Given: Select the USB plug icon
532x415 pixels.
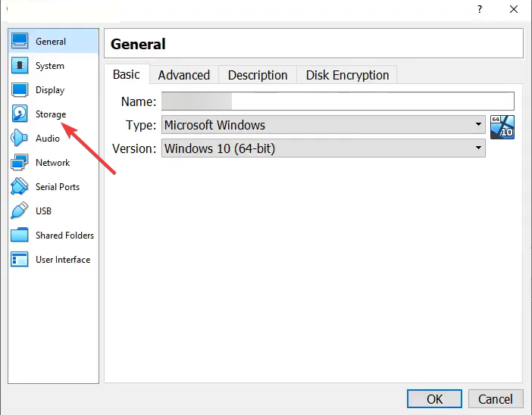Looking at the screenshot, I should coord(20,211).
